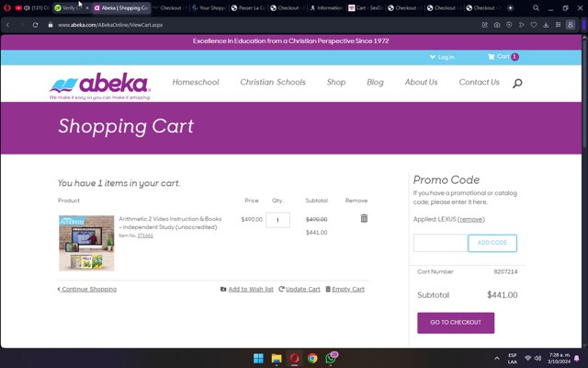588x368 pixels.
Task: Click the promo code input field
Action: (440, 243)
